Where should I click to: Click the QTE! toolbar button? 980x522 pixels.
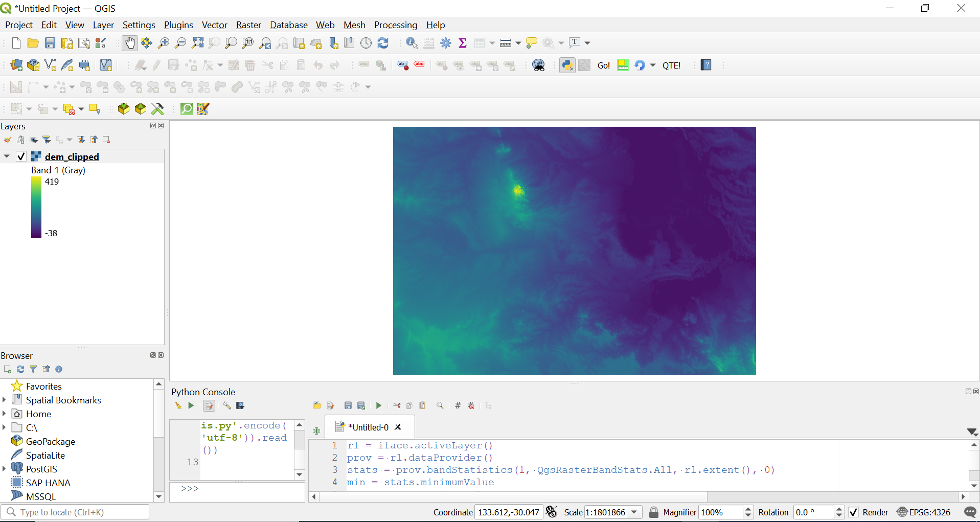pyautogui.click(x=671, y=65)
